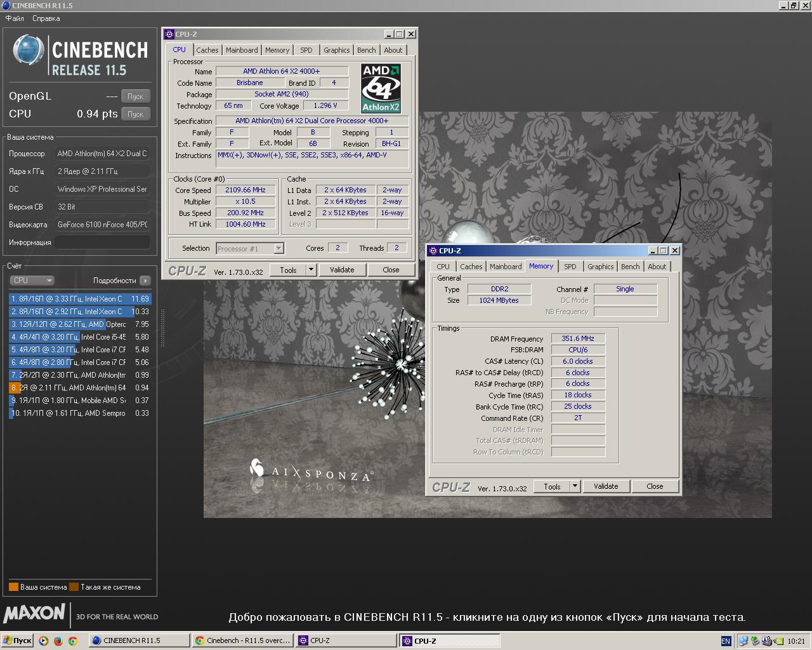Click Tools button in the Memory window
Screen dimensions: 812x650
[552, 486]
